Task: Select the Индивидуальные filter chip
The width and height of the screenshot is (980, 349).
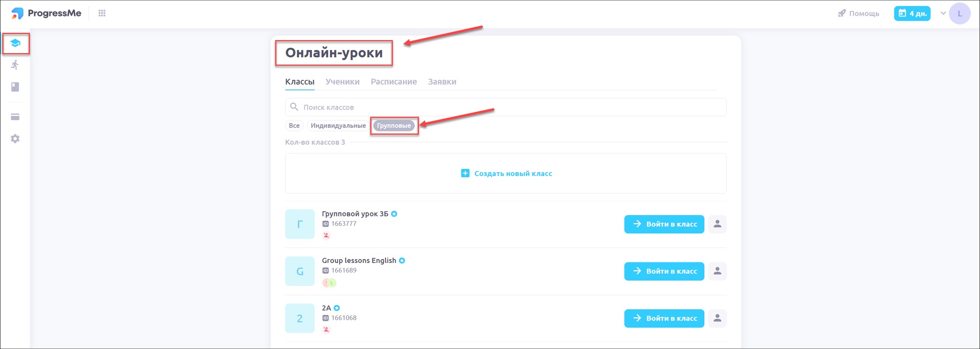Action: pyautogui.click(x=338, y=126)
